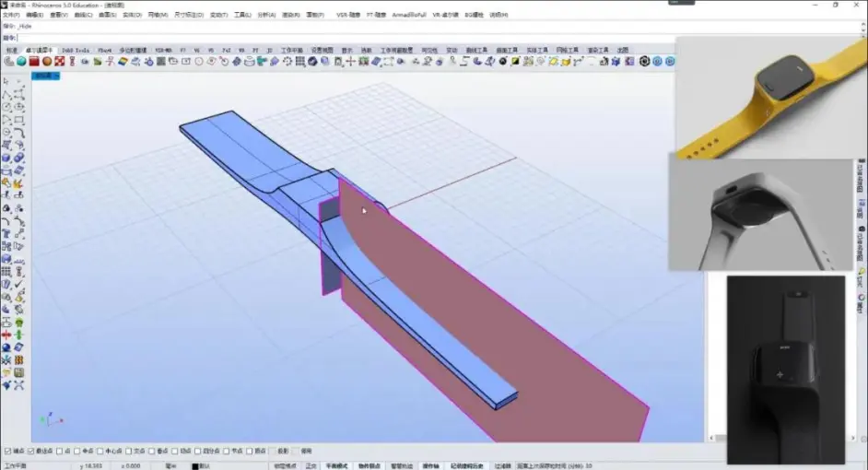The height and width of the screenshot is (470, 868).
Task: Click the black sphere icon in right toolbar section
Action: 502,62
